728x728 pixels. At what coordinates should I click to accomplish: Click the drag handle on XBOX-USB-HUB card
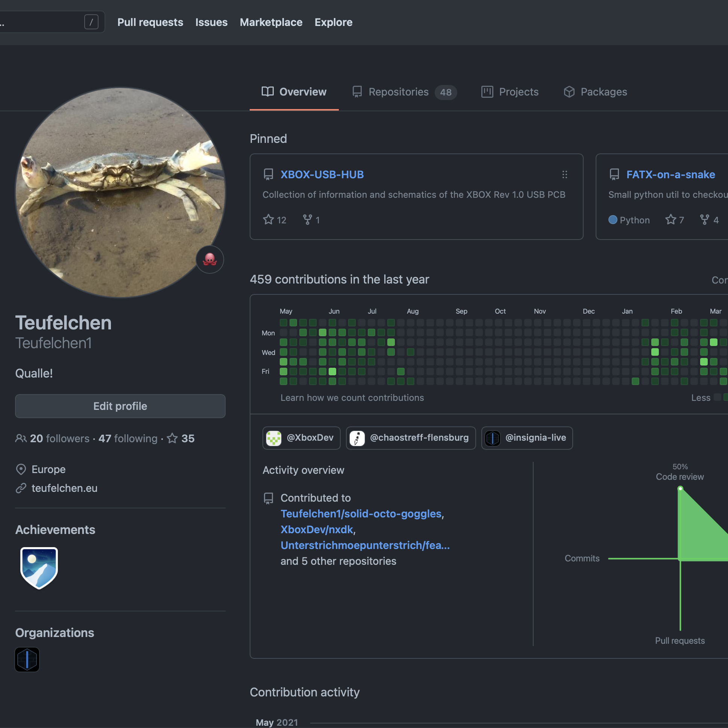[564, 174]
